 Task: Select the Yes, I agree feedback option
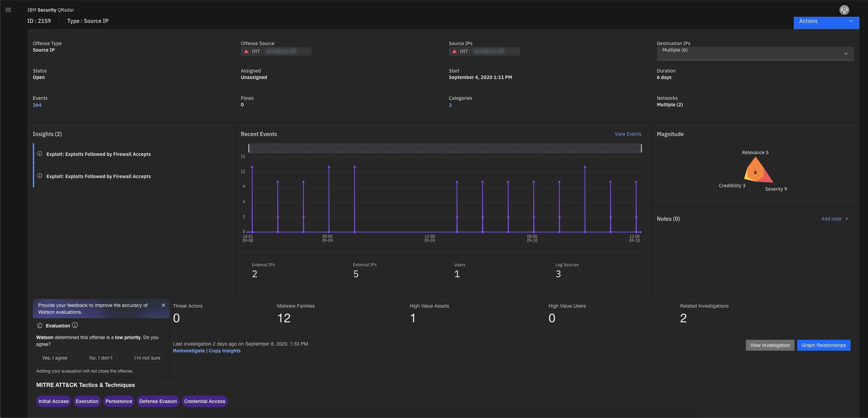[x=55, y=358]
